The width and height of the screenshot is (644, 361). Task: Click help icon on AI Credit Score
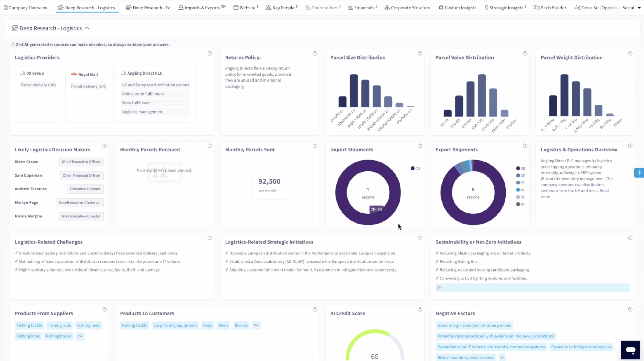(420, 309)
